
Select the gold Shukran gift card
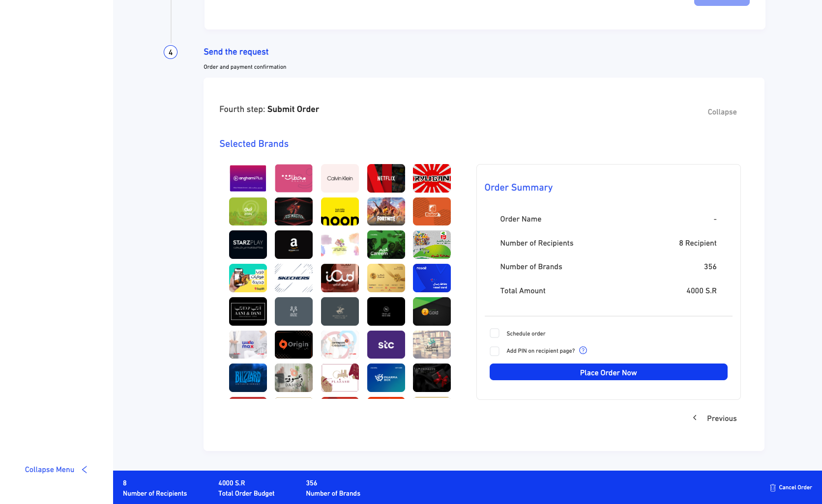[386, 278]
